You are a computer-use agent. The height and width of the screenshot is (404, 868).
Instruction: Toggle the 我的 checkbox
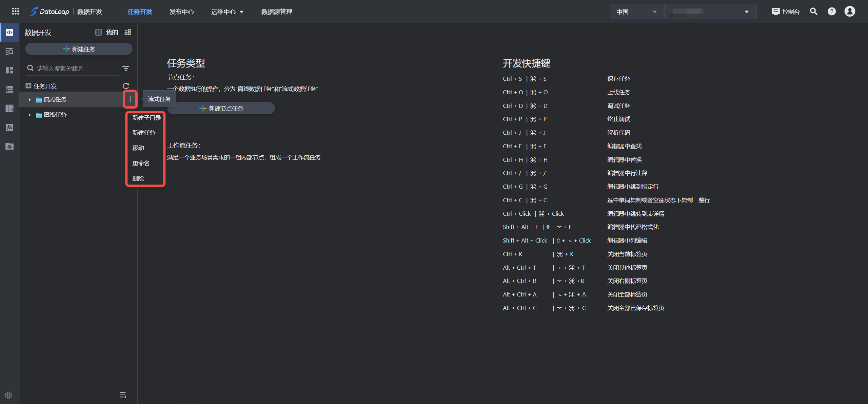click(x=99, y=33)
